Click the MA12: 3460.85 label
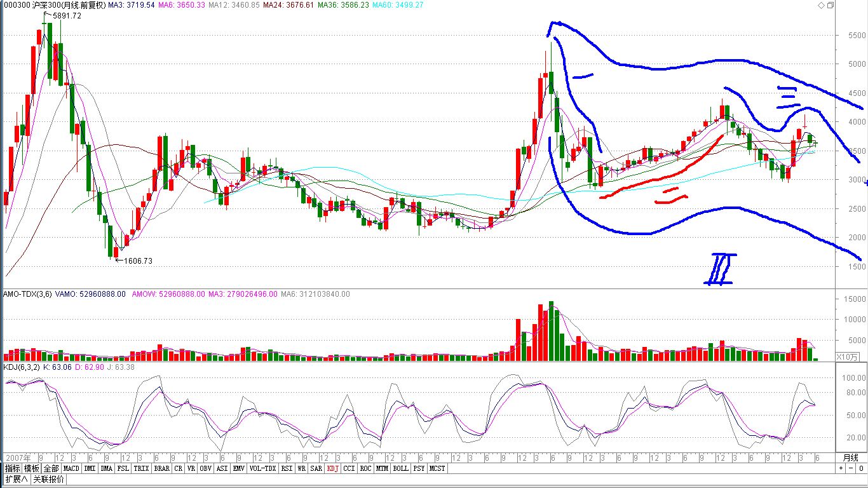This screenshot has height=488, width=868. [234, 5]
